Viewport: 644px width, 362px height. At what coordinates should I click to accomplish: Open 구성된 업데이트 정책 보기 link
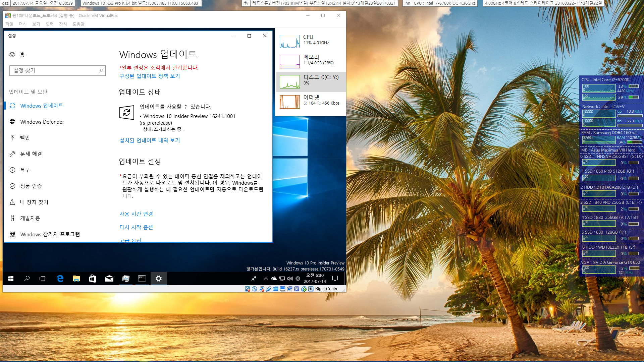(x=150, y=76)
